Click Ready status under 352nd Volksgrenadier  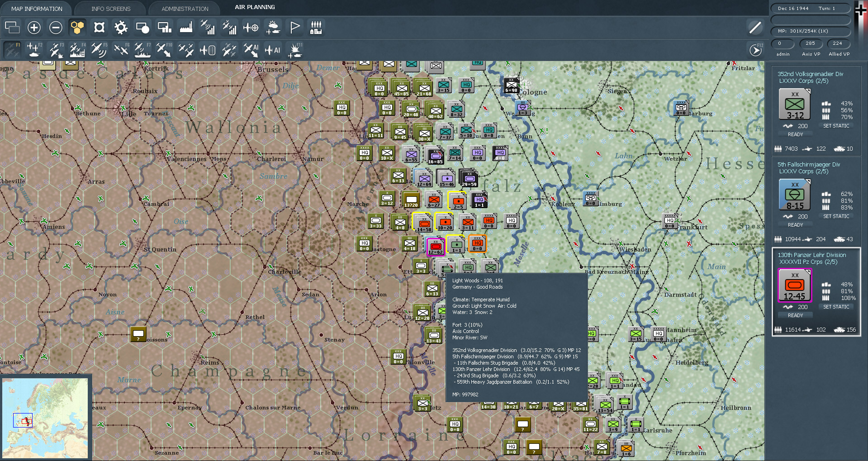(795, 134)
